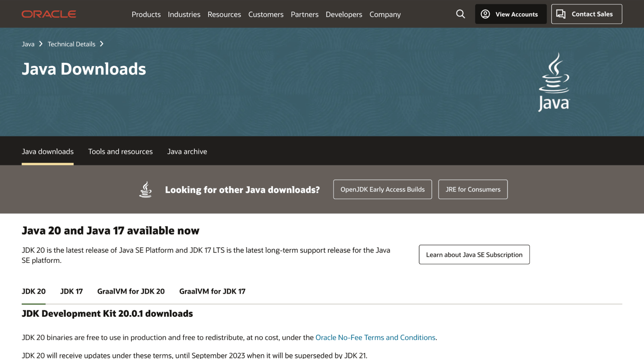Click the Java archive tab
Image resolution: width=644 pixels, height=359 pixels.
[x=187, y=151]
